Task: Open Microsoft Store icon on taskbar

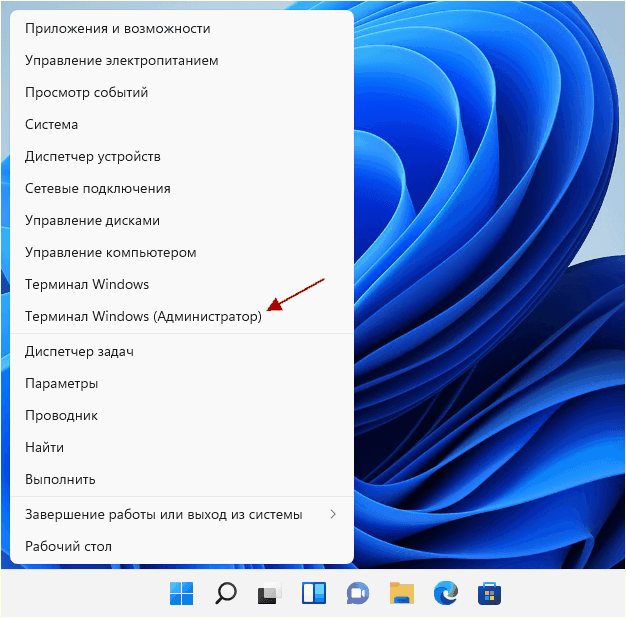Action: (489, 593)
